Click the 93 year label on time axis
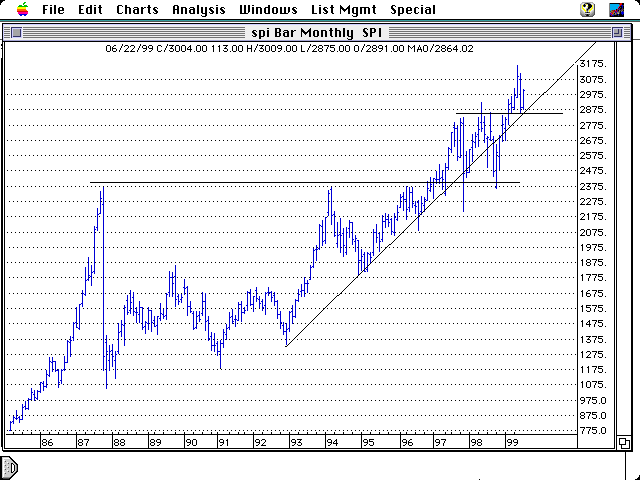 296,442
